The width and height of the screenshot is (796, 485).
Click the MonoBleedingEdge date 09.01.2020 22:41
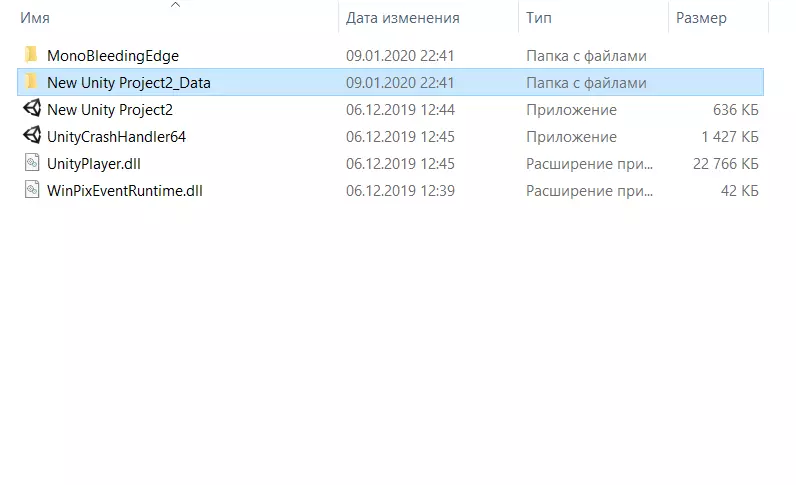tap(400, 56)
